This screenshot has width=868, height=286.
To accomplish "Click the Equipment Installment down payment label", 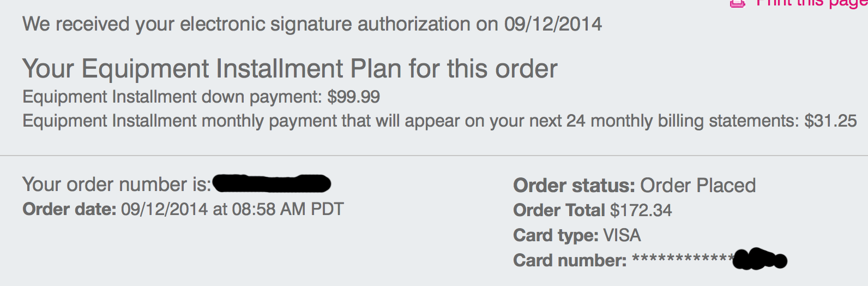I will click(172, 97).
